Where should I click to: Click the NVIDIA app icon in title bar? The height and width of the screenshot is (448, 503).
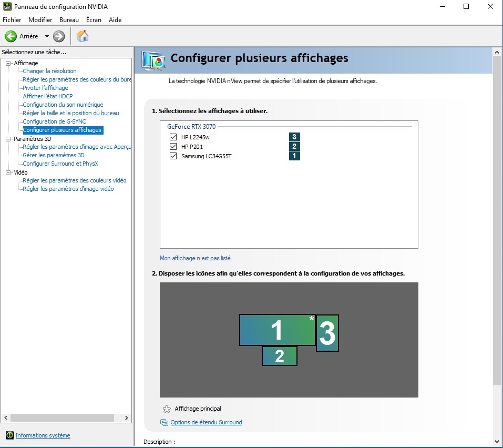[7, 6]
